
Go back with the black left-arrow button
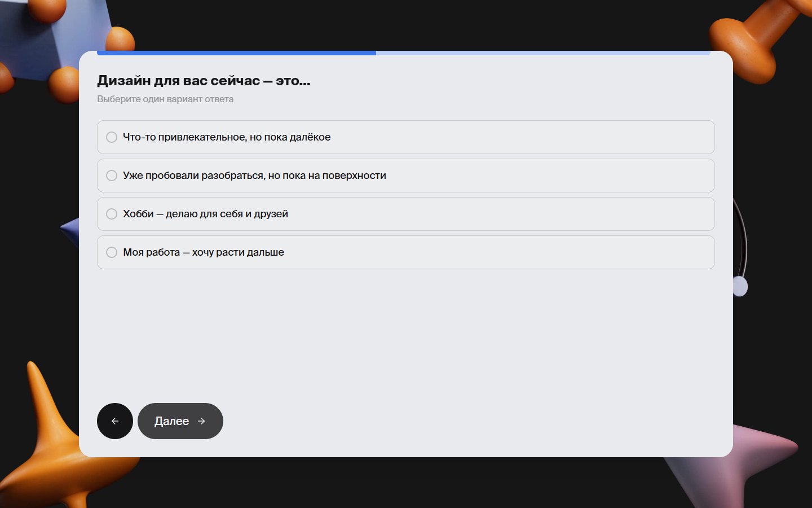[x=115, y=421]
